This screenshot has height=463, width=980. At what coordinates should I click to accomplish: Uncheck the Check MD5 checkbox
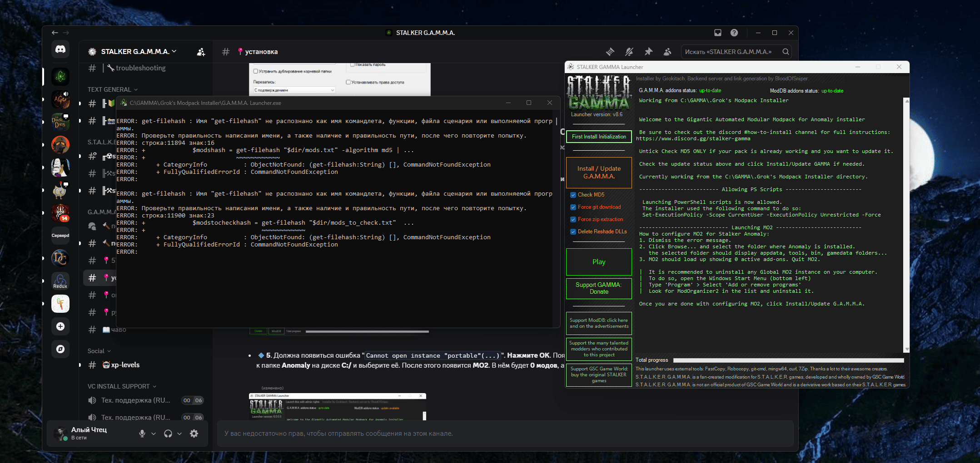coord(573,195)
